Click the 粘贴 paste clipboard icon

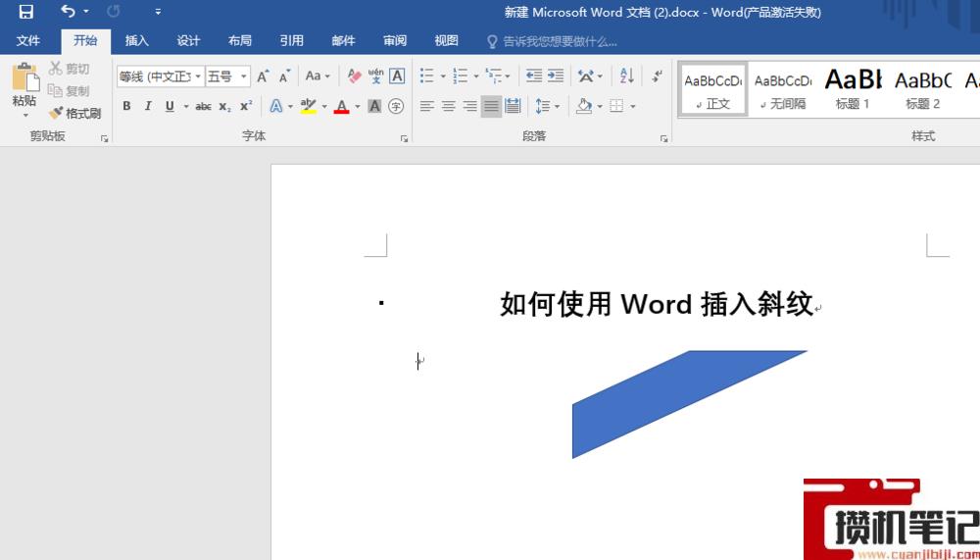tap(25, 76)
